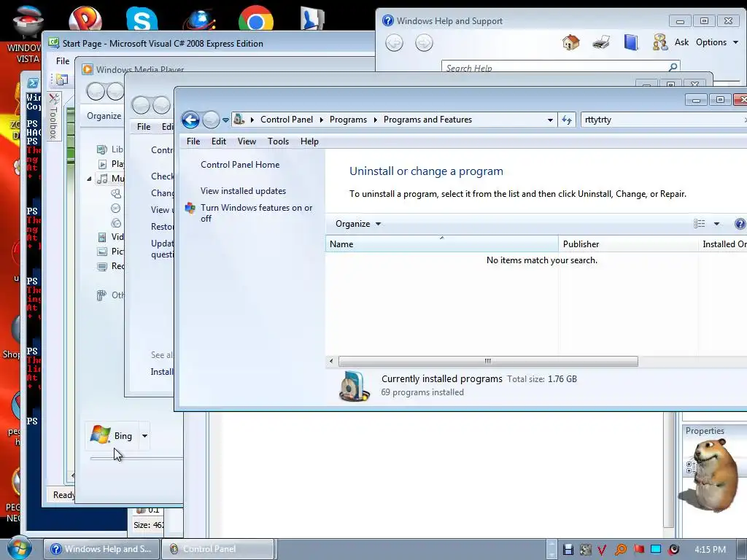Screen dimensions: 747x560
Task: Open the View menu in Programs and Features
Action: (x=247, y=141)
